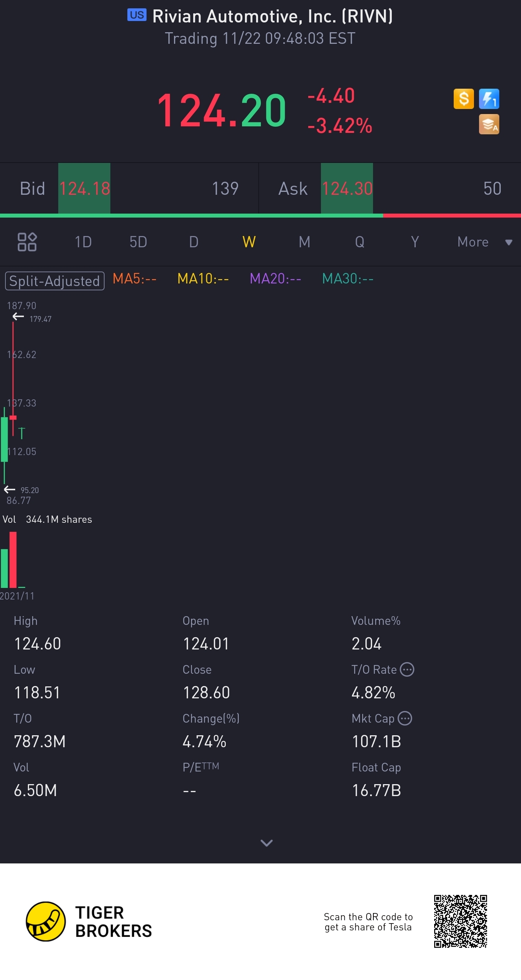Tap the Vol 344.1M shares label
521x980 pixels.
point(47,520)
